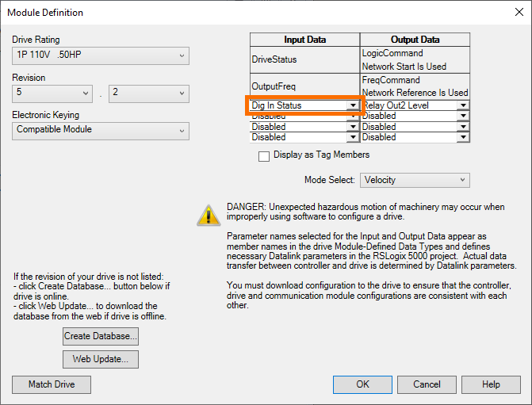Click the Output Data column header
This screenshot has height=405, width=532.
[415, 40]
